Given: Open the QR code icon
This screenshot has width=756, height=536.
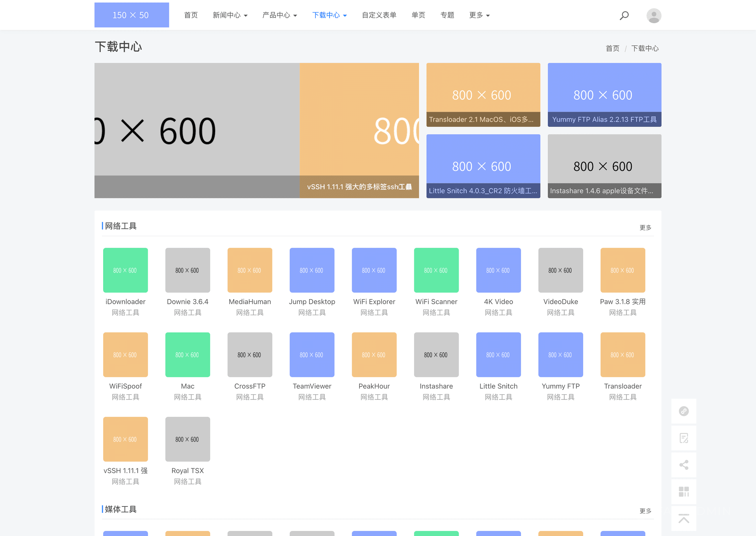Looking at the screenshot, I should coord(684,492).
